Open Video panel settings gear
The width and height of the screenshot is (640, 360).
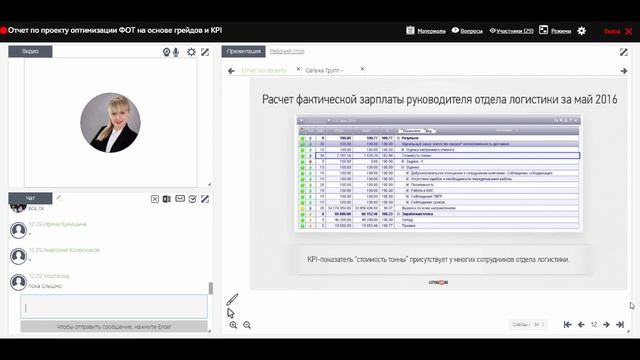191,52
